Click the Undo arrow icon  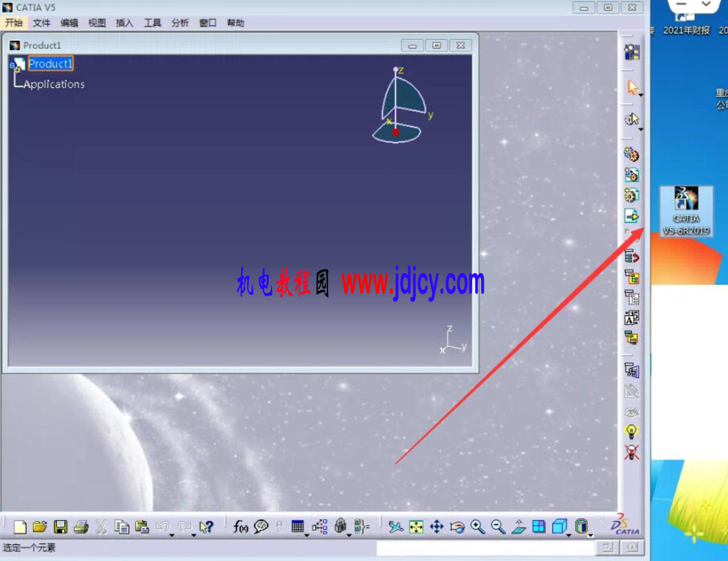point(163,527)
